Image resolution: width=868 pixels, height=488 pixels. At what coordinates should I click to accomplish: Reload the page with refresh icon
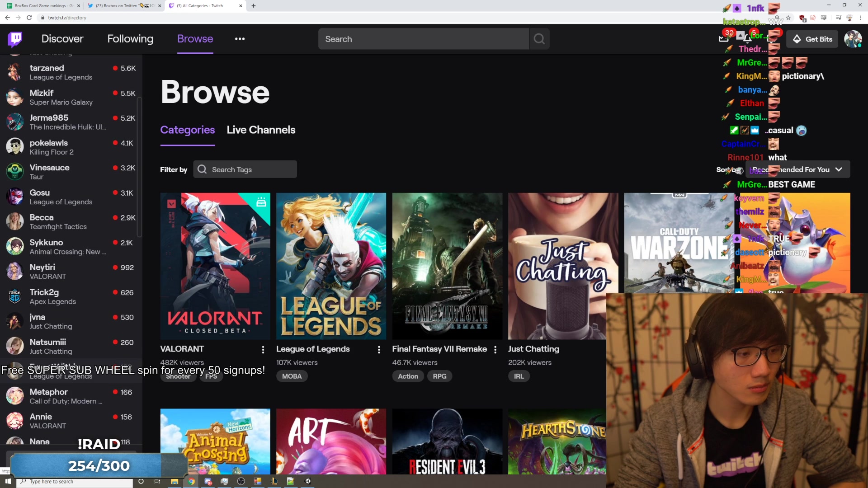click(x=29, y=18)
